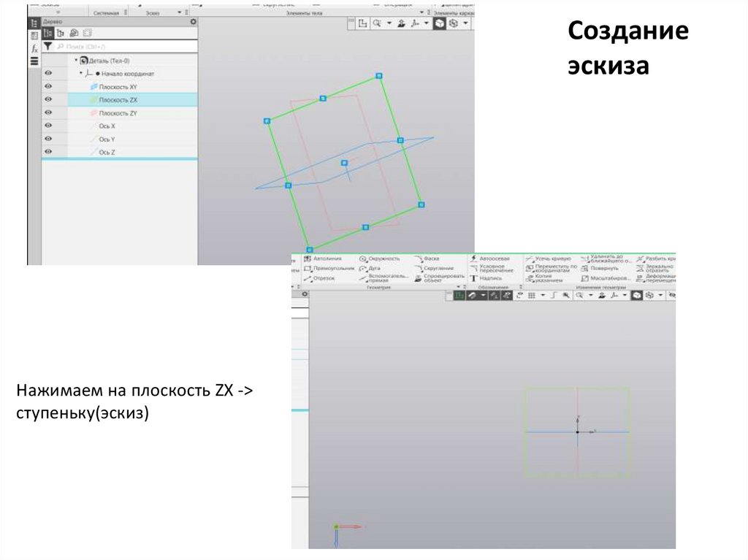
Task: Open the grid options dropdown arrow
Action: (543, 296)
